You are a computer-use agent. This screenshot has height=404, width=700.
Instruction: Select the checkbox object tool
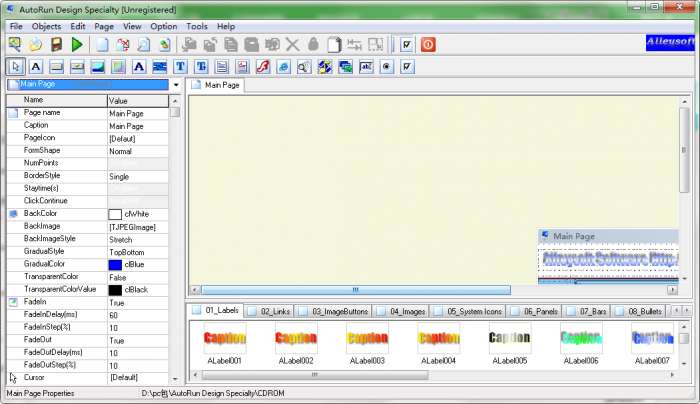tap(407, 67)
